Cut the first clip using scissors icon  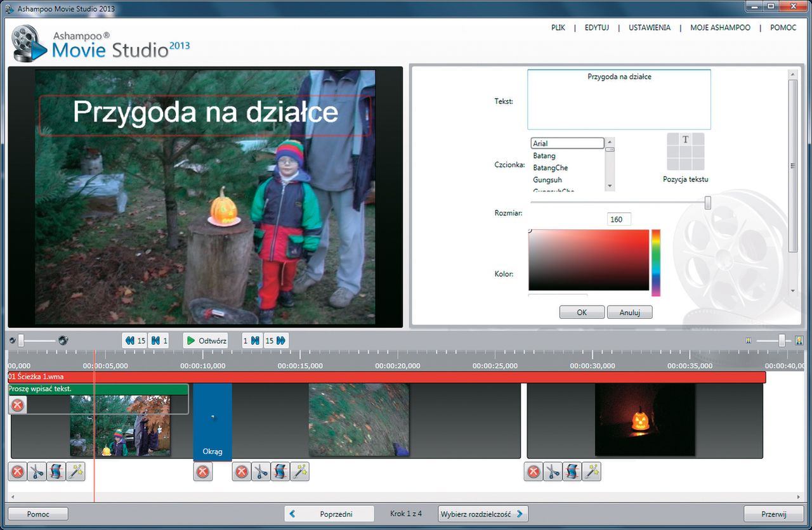coord(37,472)
